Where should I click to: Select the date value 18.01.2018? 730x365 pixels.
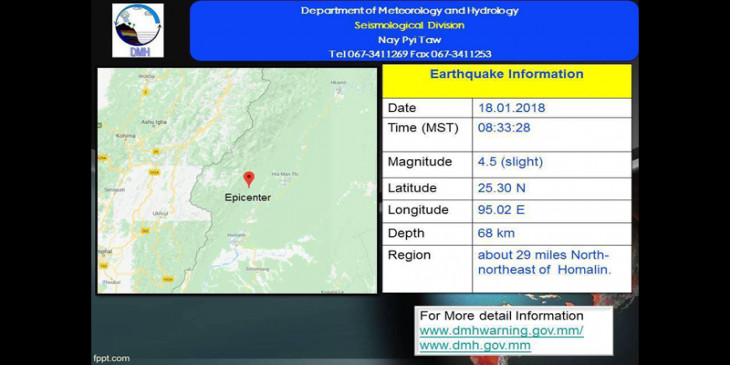click(x=511, y=108)
